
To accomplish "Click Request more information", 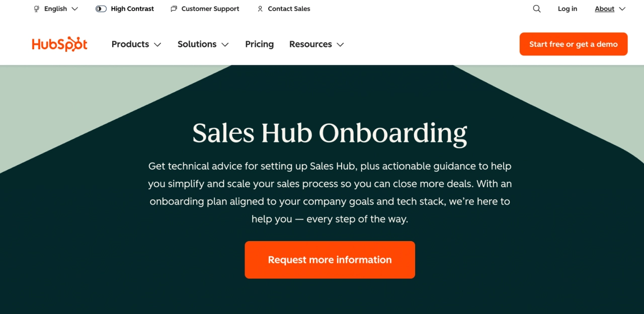I will tap(330, 260).
